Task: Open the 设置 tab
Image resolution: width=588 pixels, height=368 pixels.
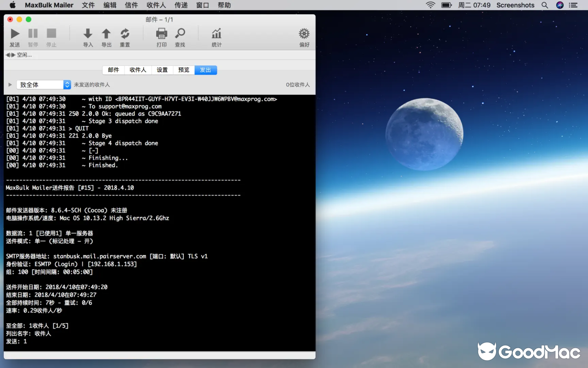Action: point(162,69)
